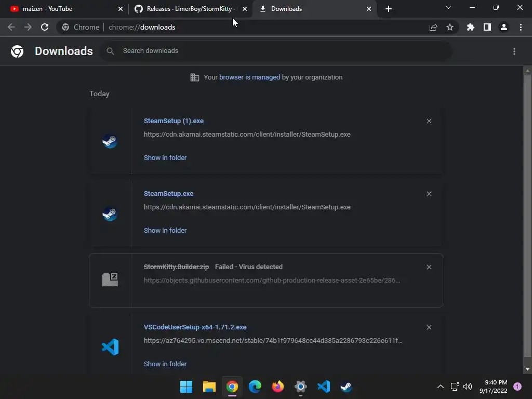The height and width of the screenshot is (399, 532).
Task: Launch Microsoft Edge from the taskbar
Action: coord(255,387)
